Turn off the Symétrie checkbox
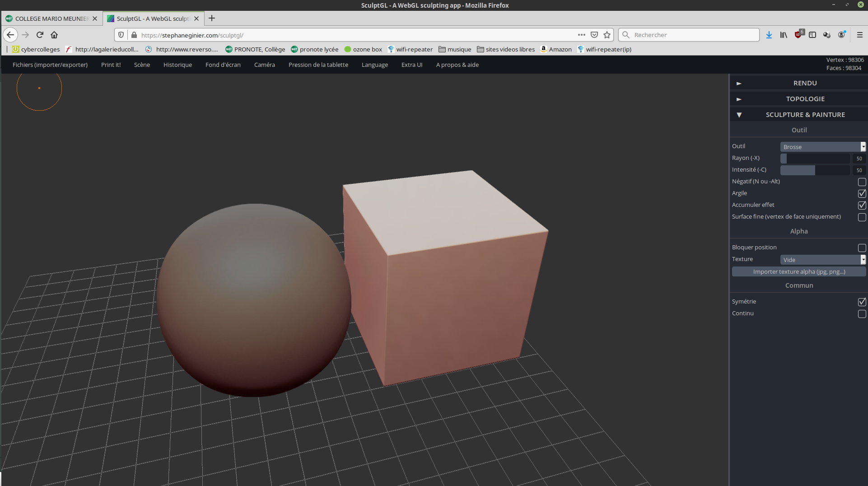Image resolution: width=868 pixels, height=486 pixels. point(862,302)
